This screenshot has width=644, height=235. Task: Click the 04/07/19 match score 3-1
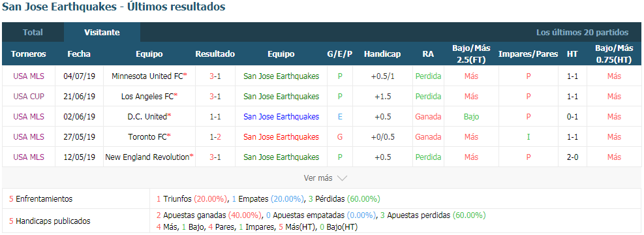215,76
